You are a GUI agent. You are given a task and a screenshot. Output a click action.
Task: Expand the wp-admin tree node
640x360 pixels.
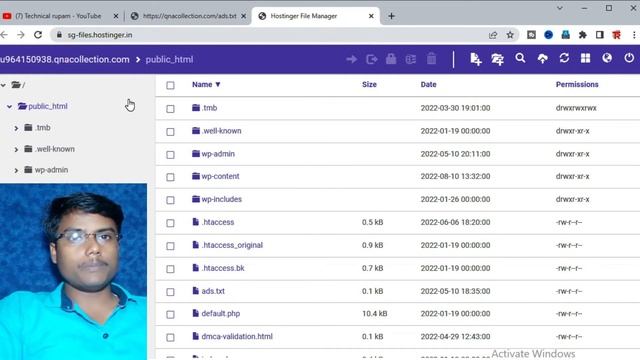pyautogui.click(x=16, y=170)
